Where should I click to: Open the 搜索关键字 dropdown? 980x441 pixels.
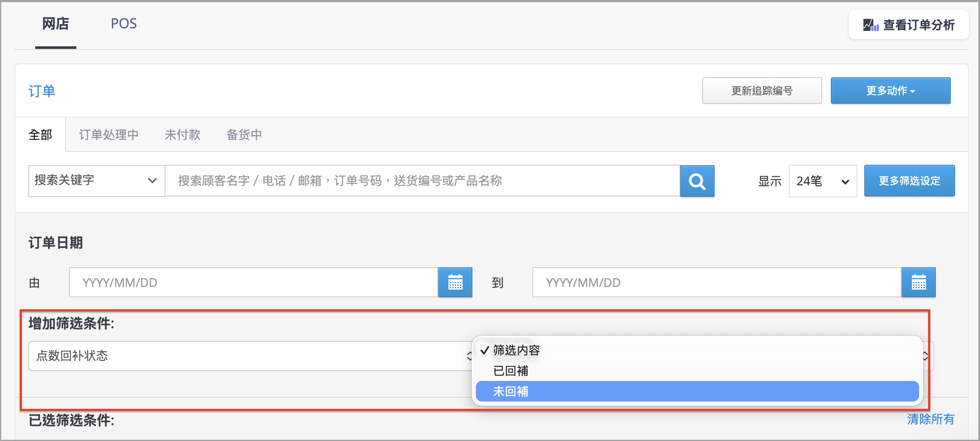(96, 181)
